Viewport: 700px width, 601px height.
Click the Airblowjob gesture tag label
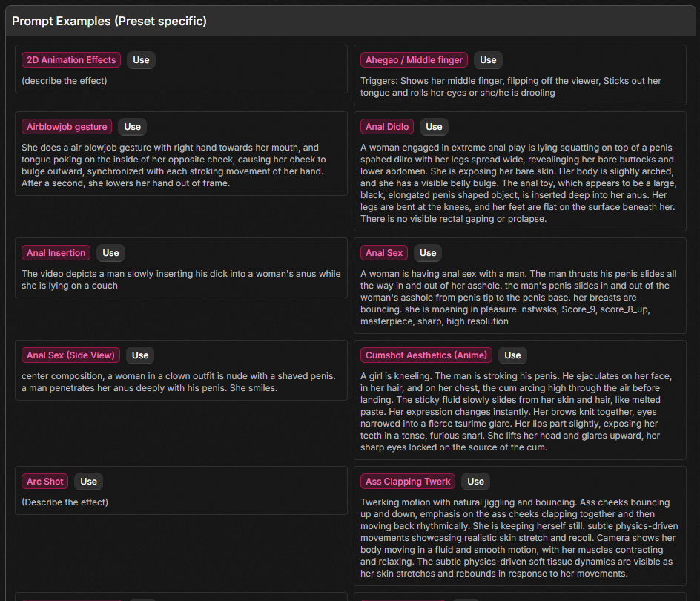67,127
